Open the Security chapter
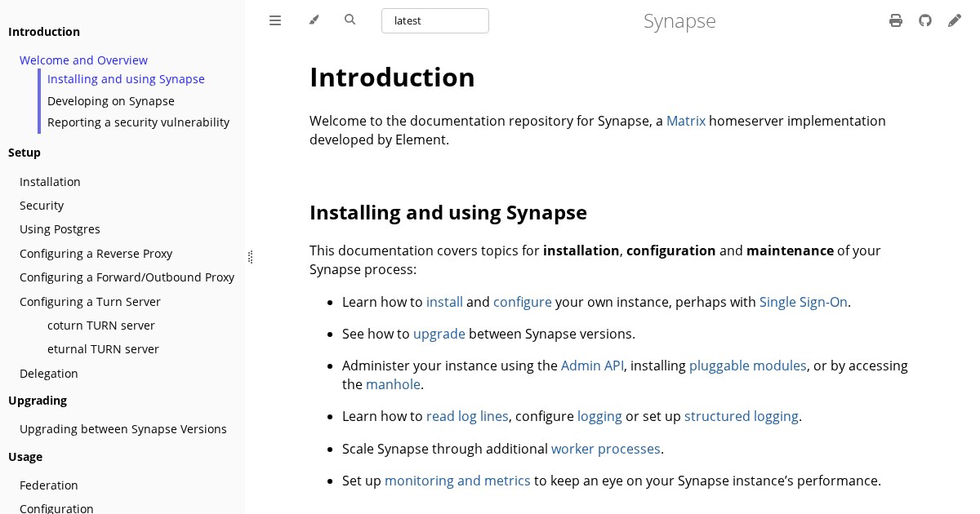Viewport: 980px width, 514px height. [42, 206]
